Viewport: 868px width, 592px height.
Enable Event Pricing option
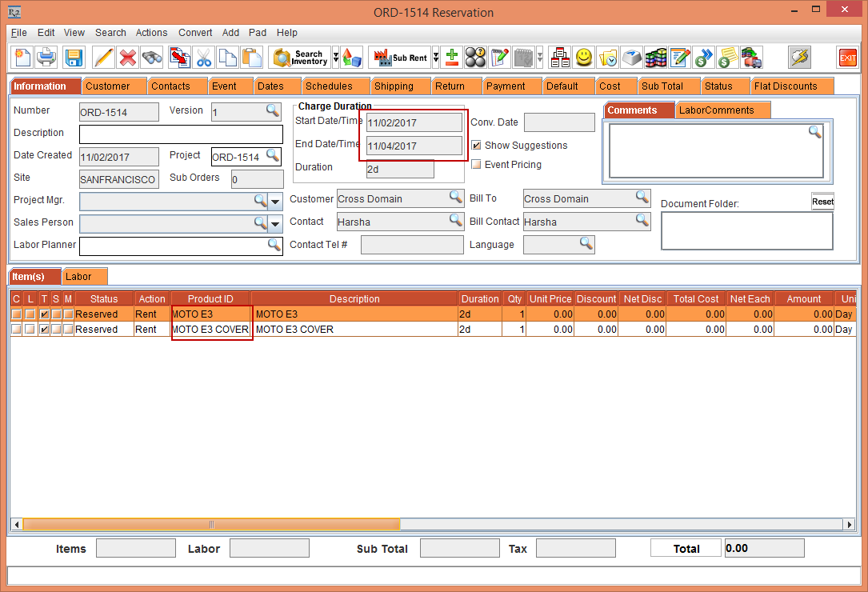(477, 164)
